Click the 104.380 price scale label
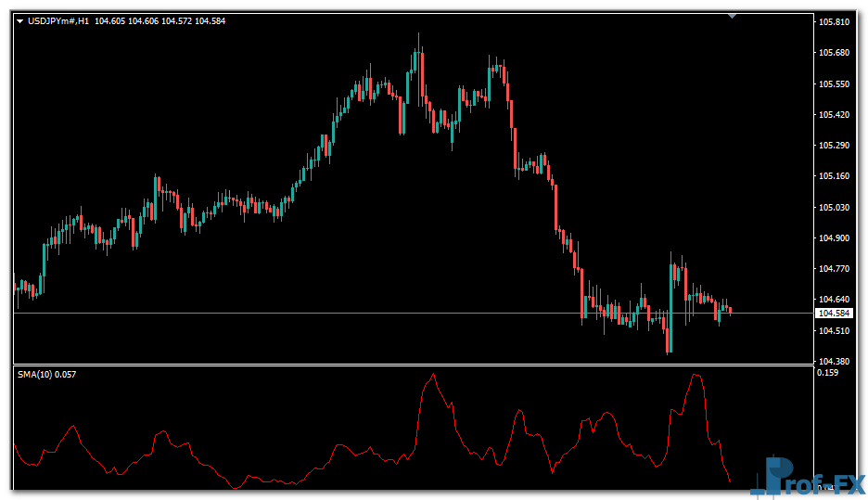 (x=835, y=361)
